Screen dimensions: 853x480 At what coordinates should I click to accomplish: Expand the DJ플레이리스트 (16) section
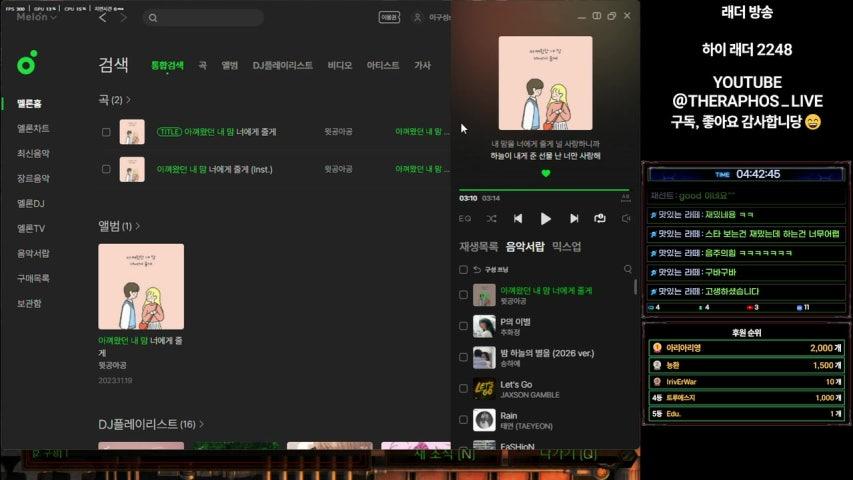pos(151,424)
